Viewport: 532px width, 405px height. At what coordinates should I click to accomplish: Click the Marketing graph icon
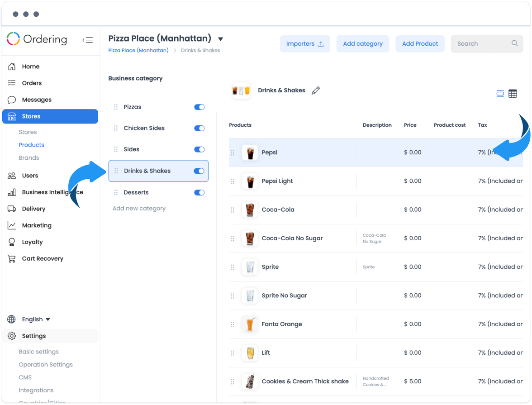[x=12, y=225]
